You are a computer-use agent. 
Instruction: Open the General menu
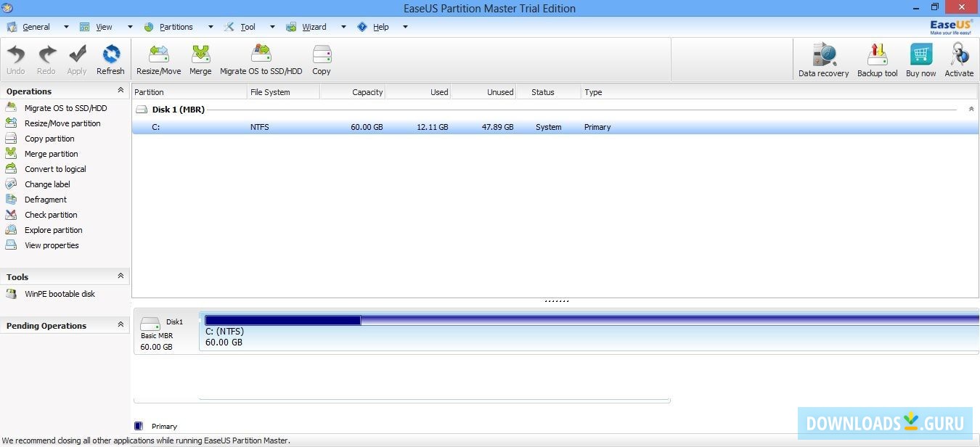coord(36,27)
